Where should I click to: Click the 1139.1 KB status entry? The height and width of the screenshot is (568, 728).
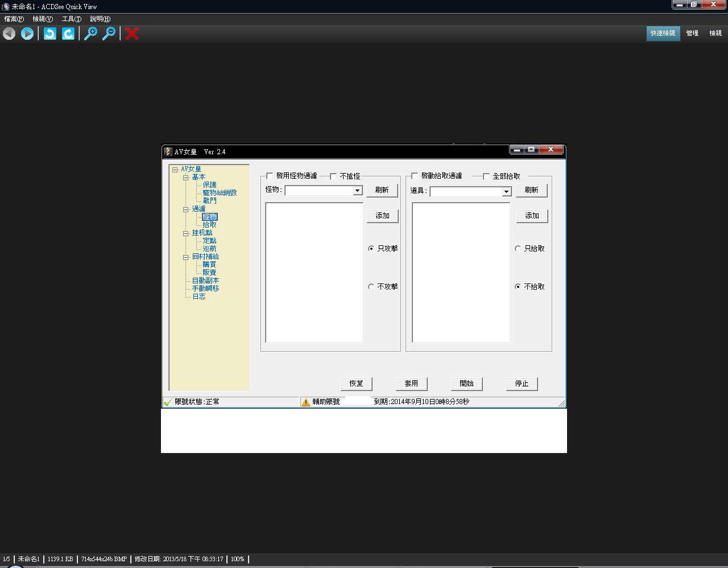coord(60,559)
